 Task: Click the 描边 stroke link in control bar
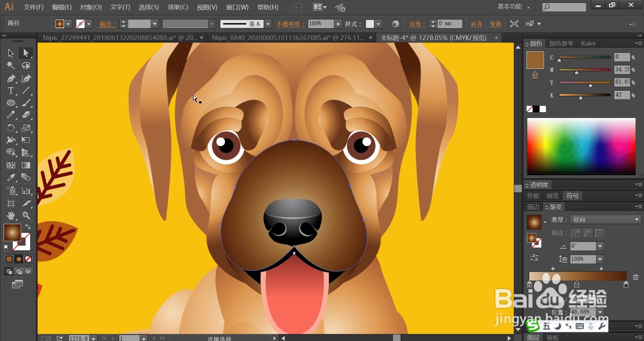point(107,24)
